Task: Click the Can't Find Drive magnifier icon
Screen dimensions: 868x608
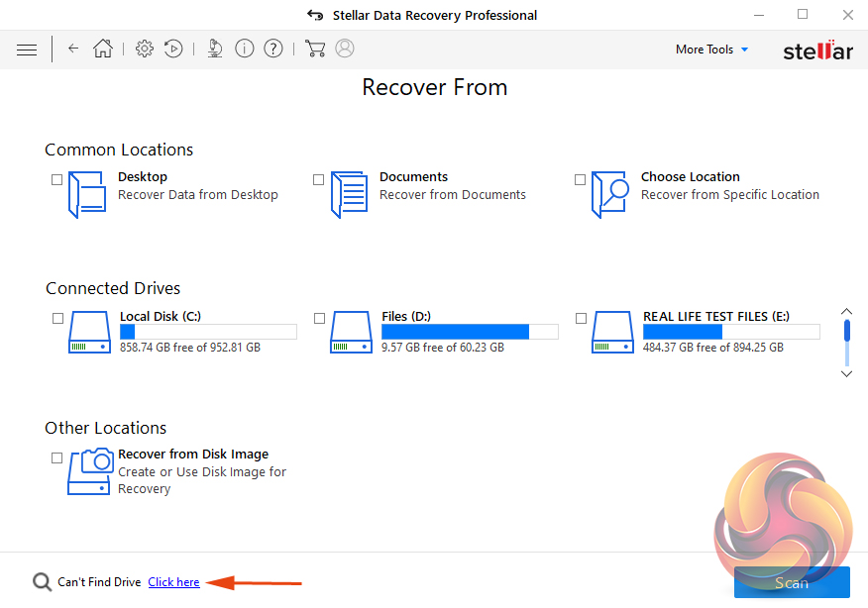Action: [x=42, y=582]
